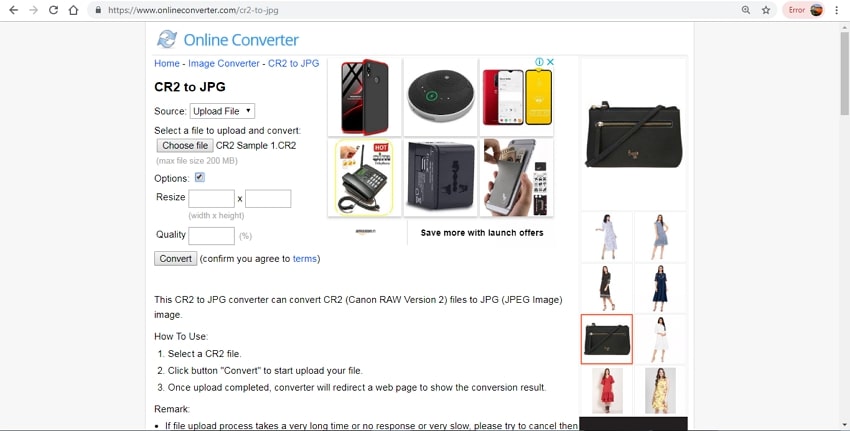
Task: Expand the Source Upload File dropdown
Action: (222, 111)
